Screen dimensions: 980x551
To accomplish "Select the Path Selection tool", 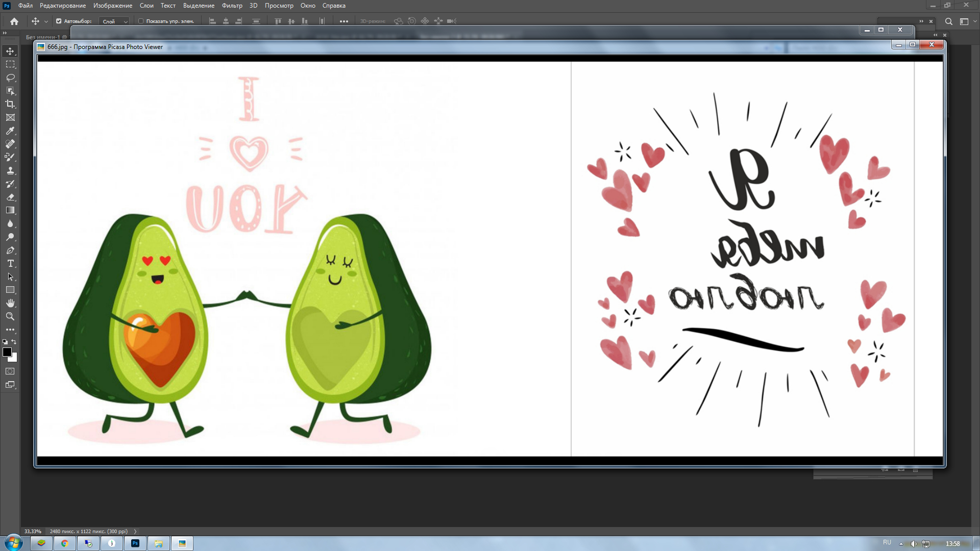I will point(10,277).
